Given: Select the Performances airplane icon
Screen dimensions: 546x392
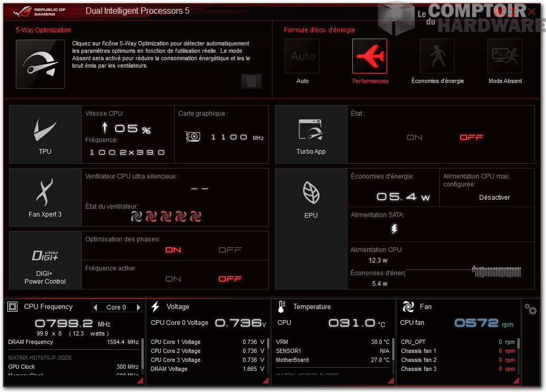Looking at the screenshot, I should coord(370,56).
